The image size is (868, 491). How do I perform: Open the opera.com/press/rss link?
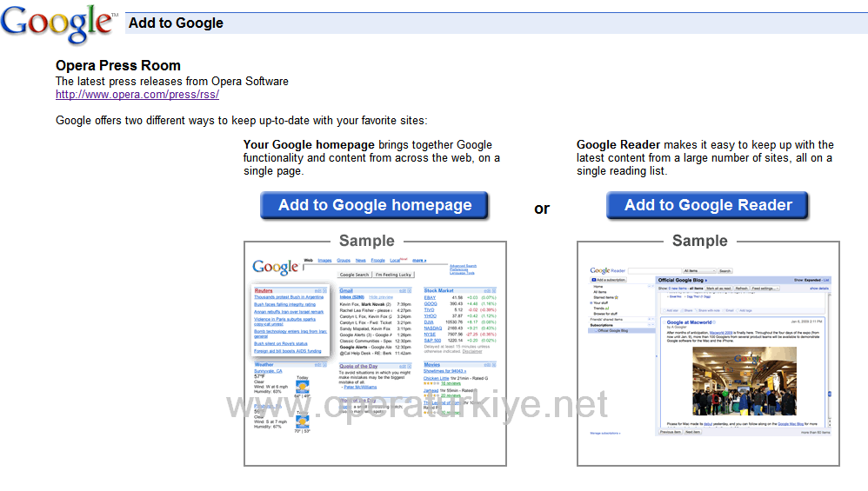pyautogui.click(x=137, y=95)
